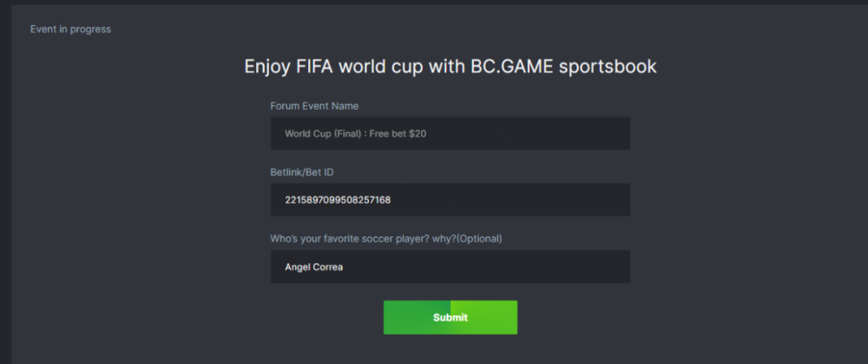The height and width of the screenshot is (364, 868).
Task: Click the "Enjoy FIFA world cup" page heading
Action: pyautogui.click(x=450, y=67)
